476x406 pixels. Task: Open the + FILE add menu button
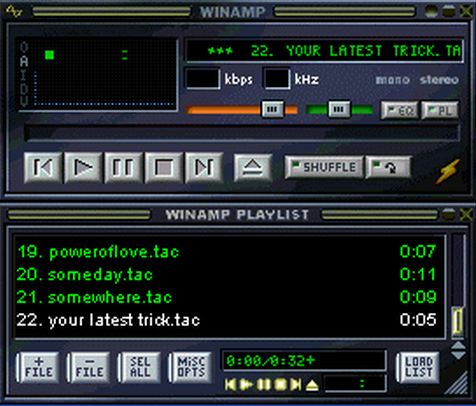(38, 367)
